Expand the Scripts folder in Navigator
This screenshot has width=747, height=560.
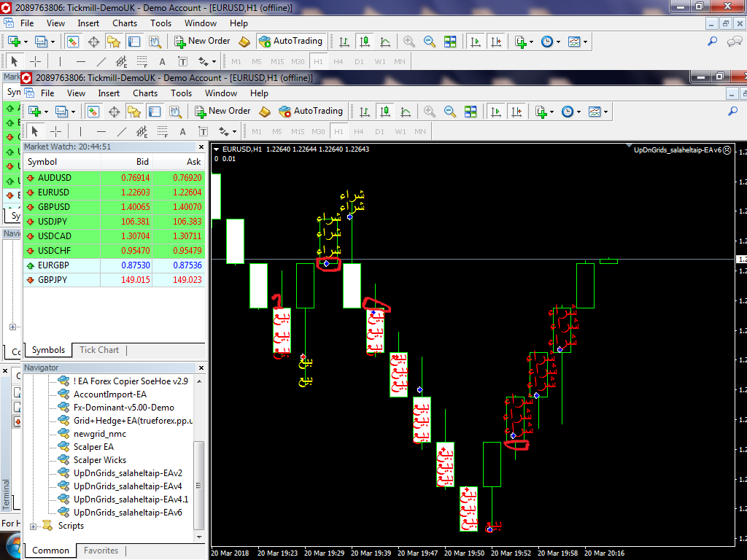(33, 526)
